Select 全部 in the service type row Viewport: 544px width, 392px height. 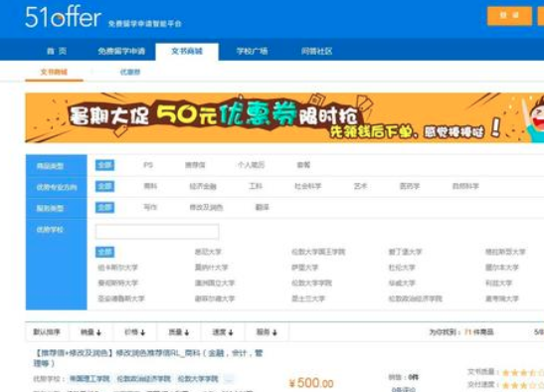[x=104, y=208]
